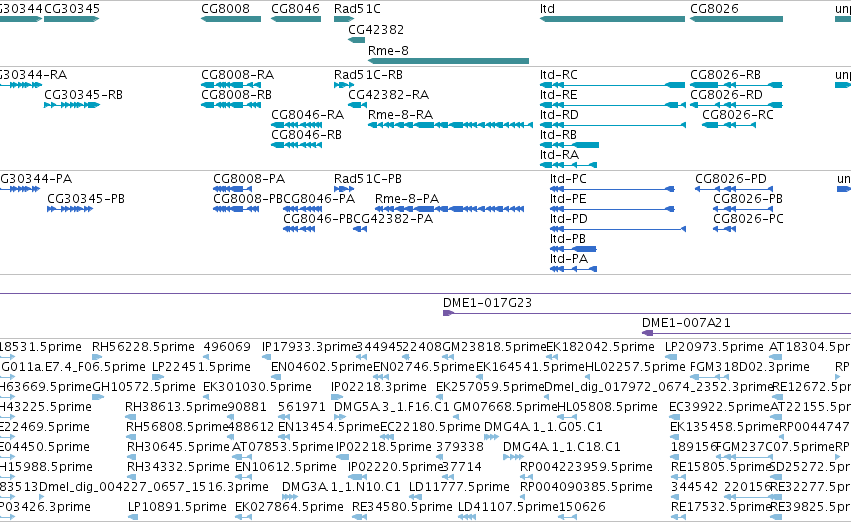Click the CG8026-RC transcript label

738,114
